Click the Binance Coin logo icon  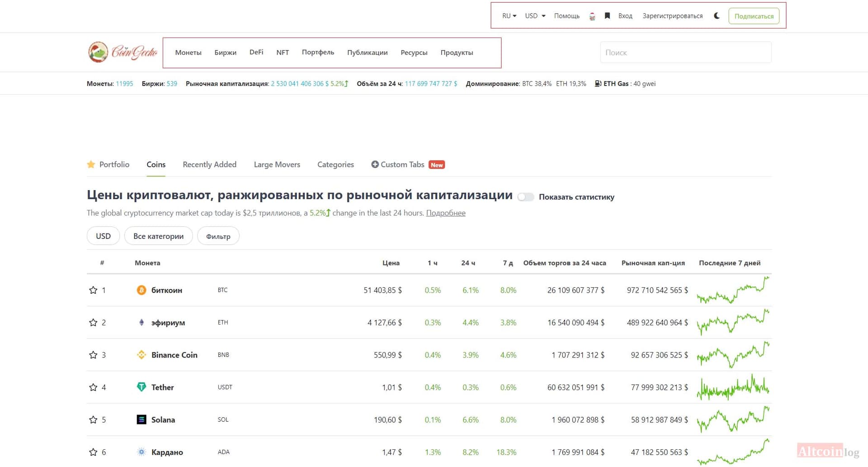142,355
